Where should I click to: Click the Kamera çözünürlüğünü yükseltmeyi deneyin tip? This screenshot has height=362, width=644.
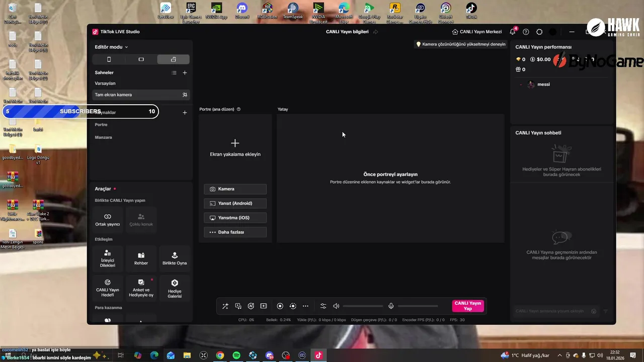pyautogui.click(x=460, y=44)
